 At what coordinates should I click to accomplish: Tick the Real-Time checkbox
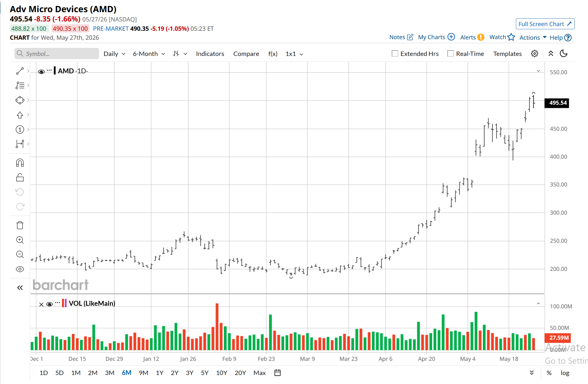coord(450,54)
